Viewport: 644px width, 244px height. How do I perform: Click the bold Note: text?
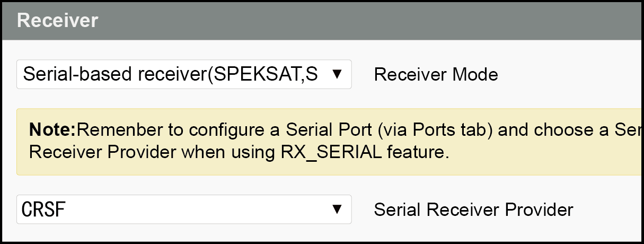[x=53, y=129]
